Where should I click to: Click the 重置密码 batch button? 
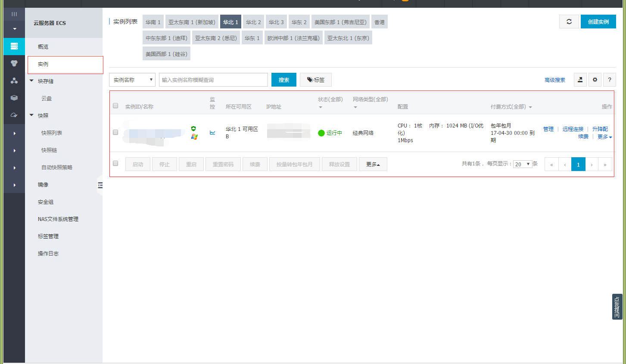click(223, 164)
